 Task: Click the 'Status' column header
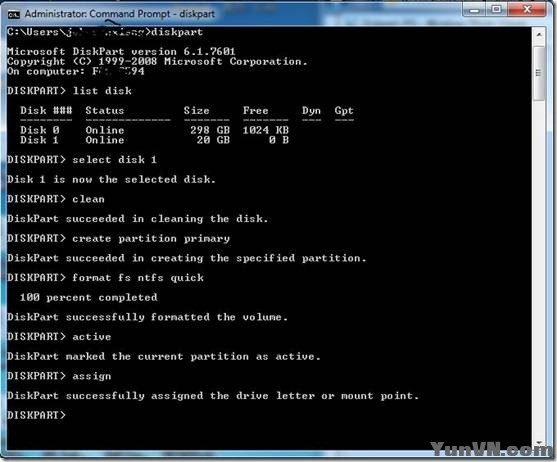(x=104, y=110)
